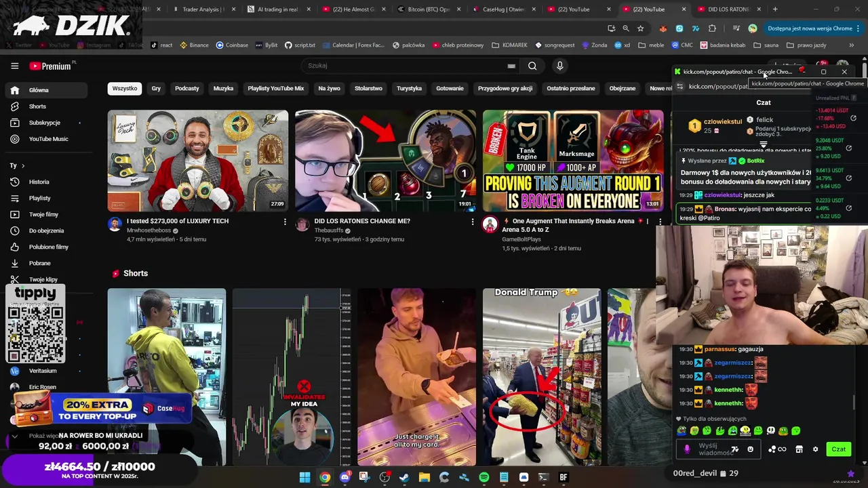This screenshot has height=488, width=868.
Task: Open OBS Studio from the taskbar
Action: pos(384,477)
